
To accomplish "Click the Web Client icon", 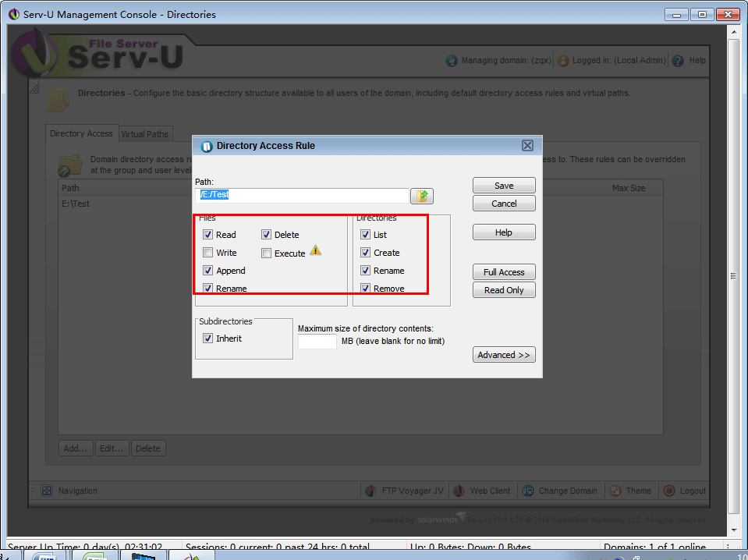I will point(459,491).
